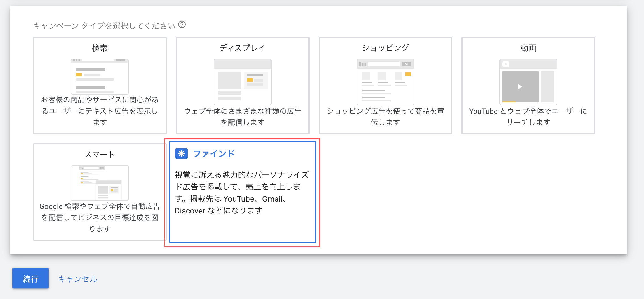Screen dimensions: 644x299
Task: Click the 動画 campaign video illustration
Action: click(528, 82)
